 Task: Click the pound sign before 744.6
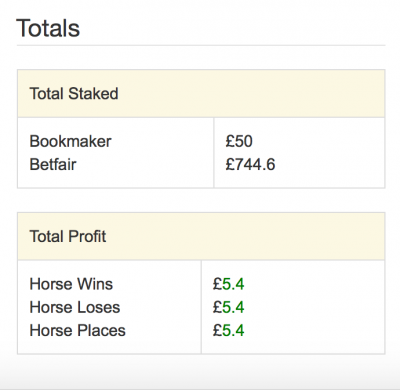tap(229, 165)
